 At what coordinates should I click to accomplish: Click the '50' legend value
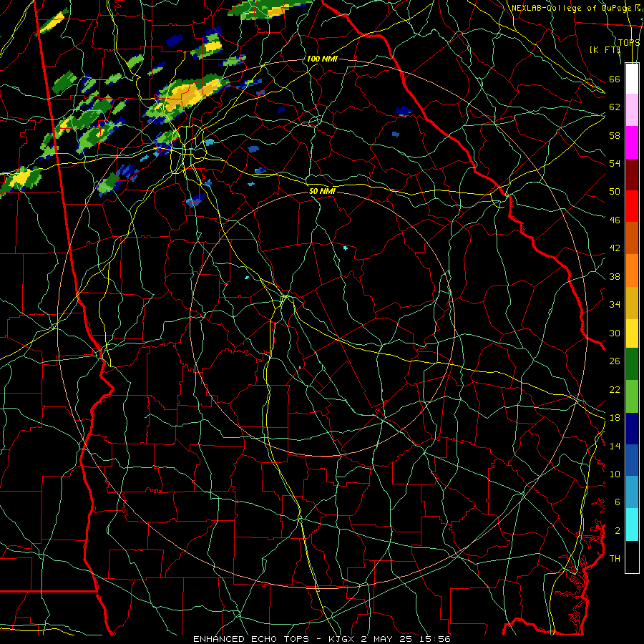pyautogui.click(x=615, y=191)
